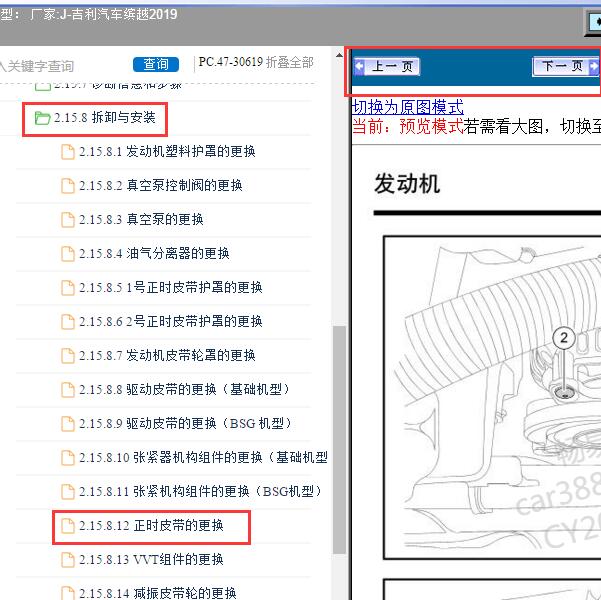Open 2.15.8.3 真空泵的更换
Screen dimensions: 601x600
[141, 220]
